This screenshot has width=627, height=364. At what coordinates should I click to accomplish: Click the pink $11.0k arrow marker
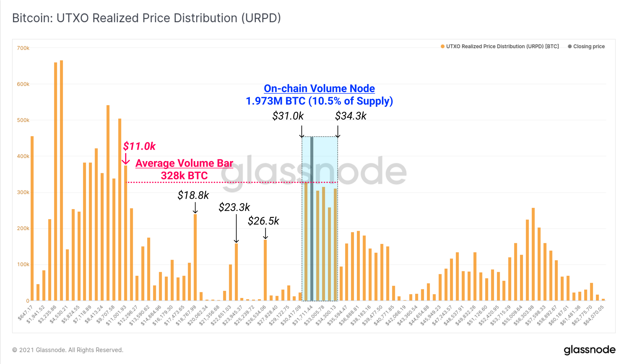tap(126, 159)
